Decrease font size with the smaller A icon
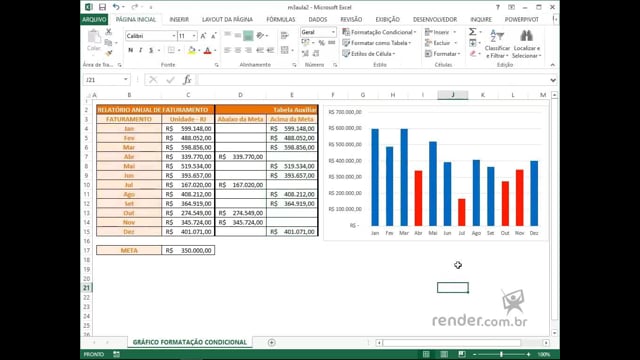This screenshot has height=360, width=640. (x=213, y=36)
